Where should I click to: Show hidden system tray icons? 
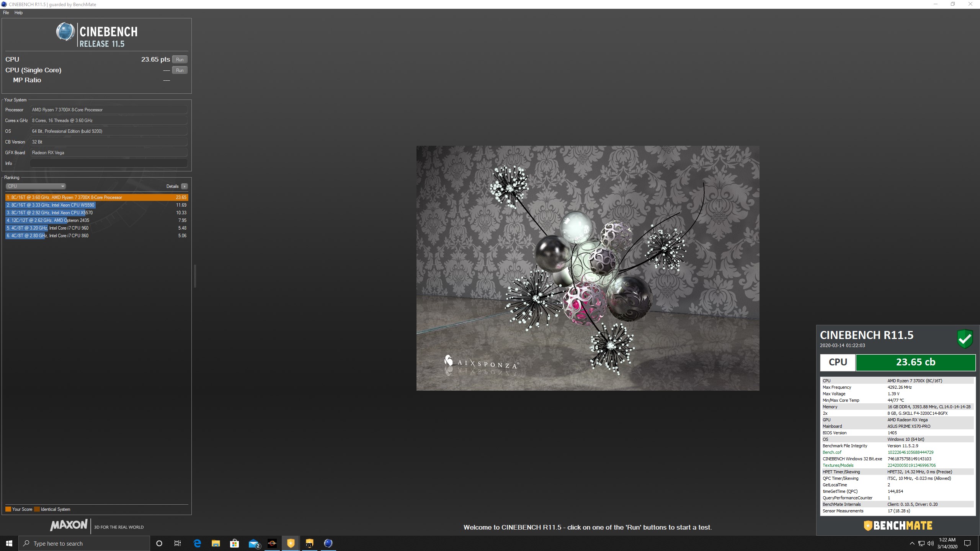(912, 543)
